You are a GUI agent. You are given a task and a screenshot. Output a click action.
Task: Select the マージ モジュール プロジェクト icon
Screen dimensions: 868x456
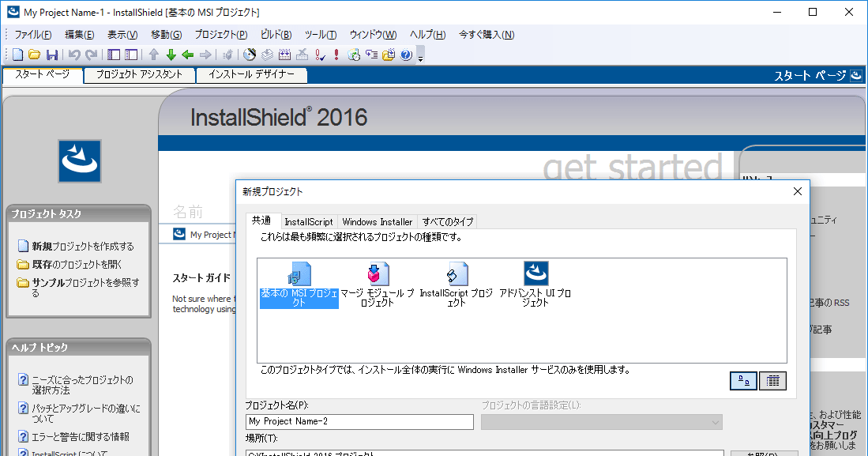click(378, 285)
